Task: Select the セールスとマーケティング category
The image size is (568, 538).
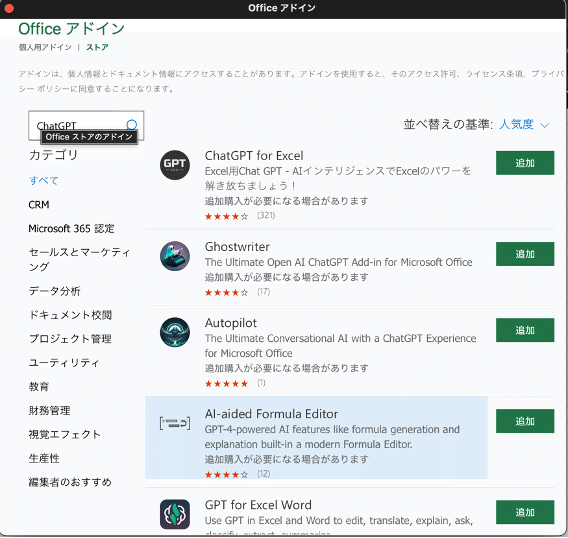Action: click(x=79, y=259)
